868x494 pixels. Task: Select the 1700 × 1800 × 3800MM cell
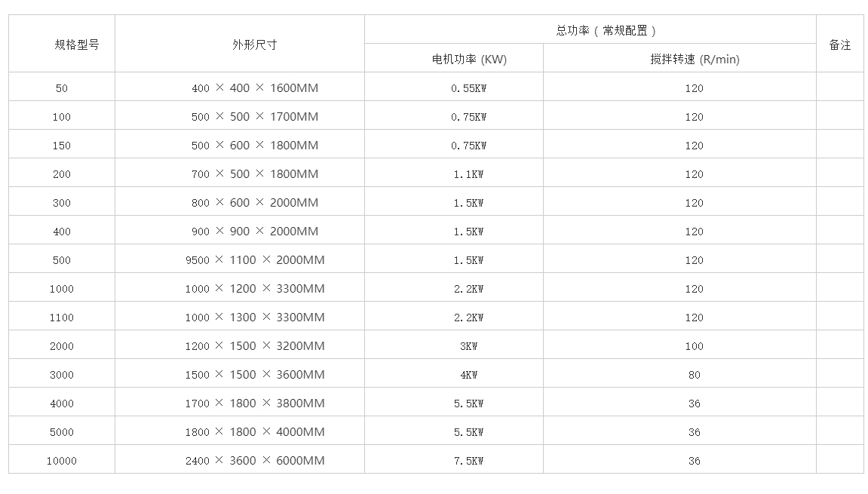coord(255,403)
